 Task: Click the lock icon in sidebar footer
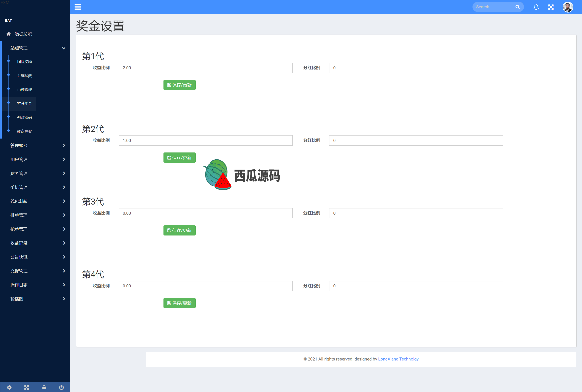[x=44, y=387]
